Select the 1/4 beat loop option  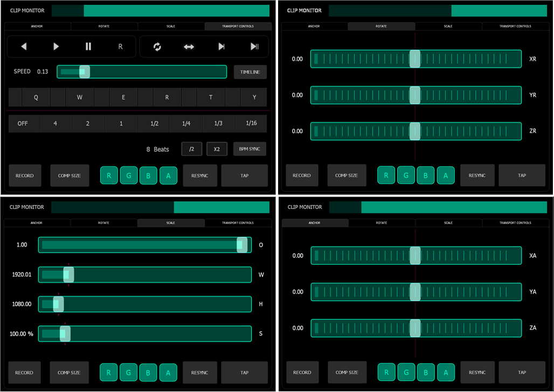click(x=186, y=123)
